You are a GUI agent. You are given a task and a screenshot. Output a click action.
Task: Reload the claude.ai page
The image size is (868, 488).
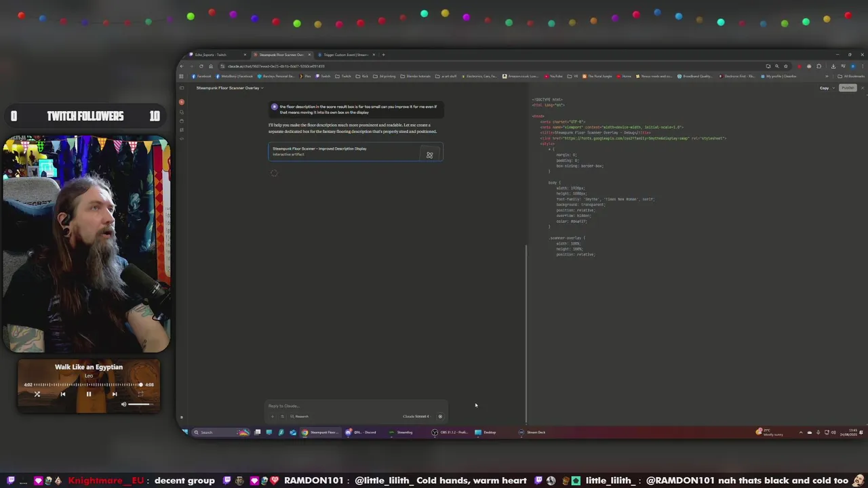tap(201, 66)
